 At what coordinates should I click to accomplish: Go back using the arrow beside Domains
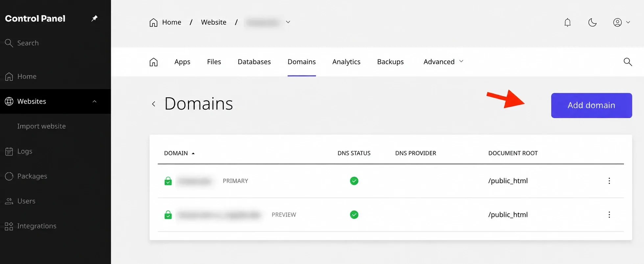(154, 104)
